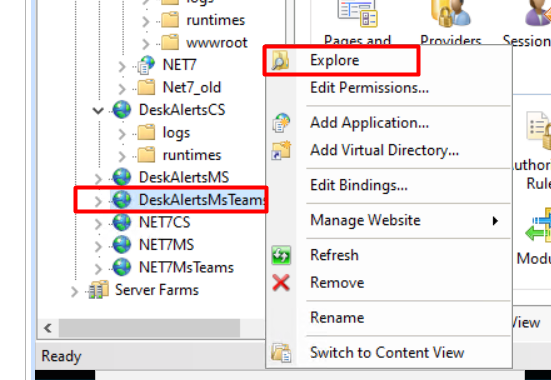Click the green Refresh icon
Viewport: 551px width, 380px height.
(x=281, y=255)
